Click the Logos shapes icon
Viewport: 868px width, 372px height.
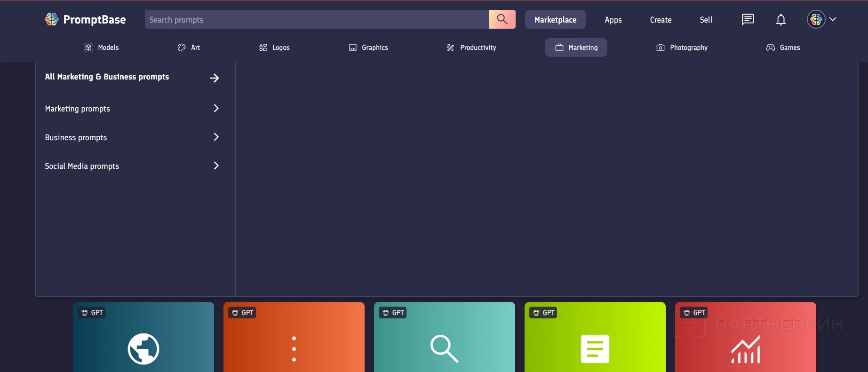click(263, 47)
